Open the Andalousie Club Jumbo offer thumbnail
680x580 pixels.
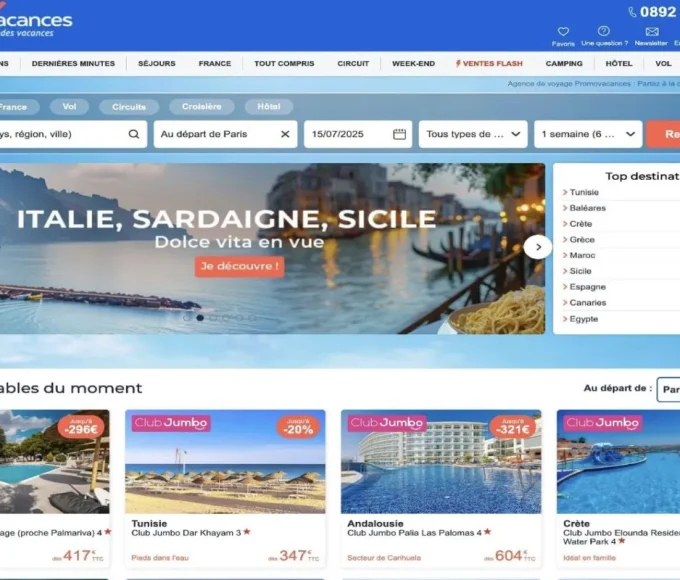[x=440, y=461]
